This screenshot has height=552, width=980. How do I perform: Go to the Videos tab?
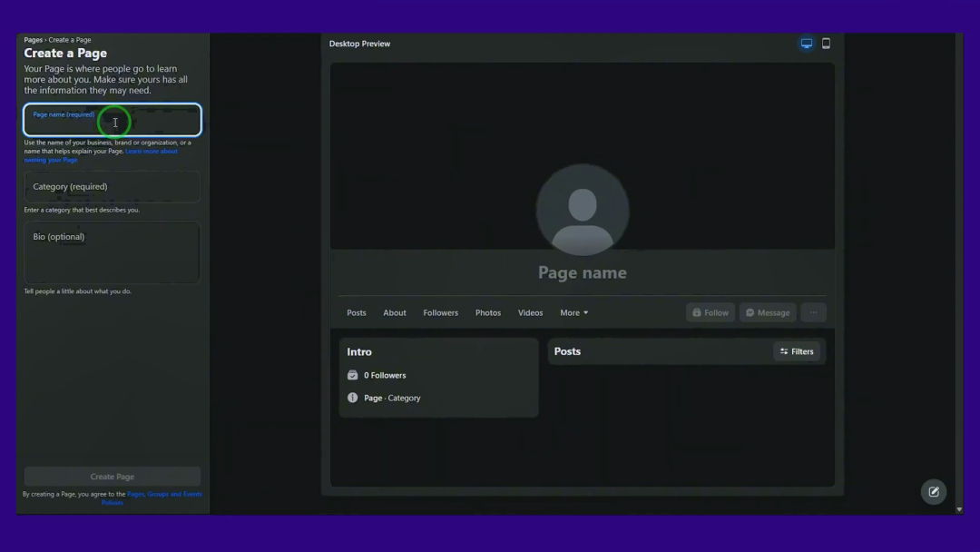coord(530,312)
